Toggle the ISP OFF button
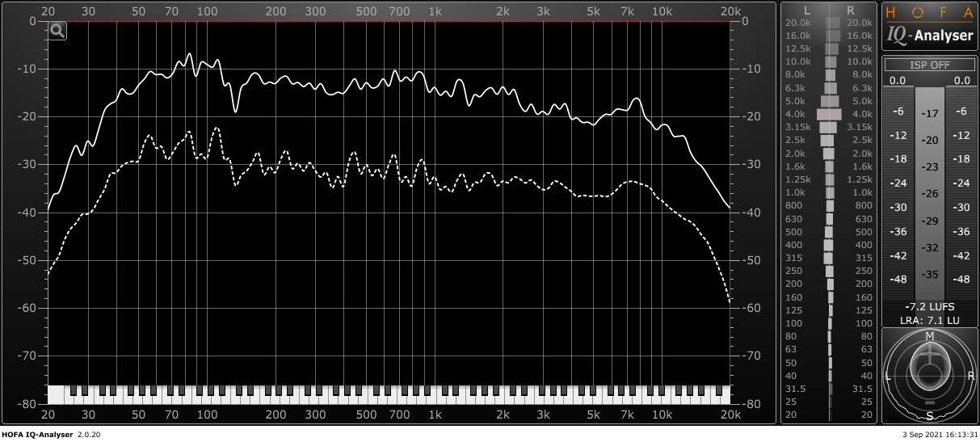 pyautogui.click(x=930, y=65)
